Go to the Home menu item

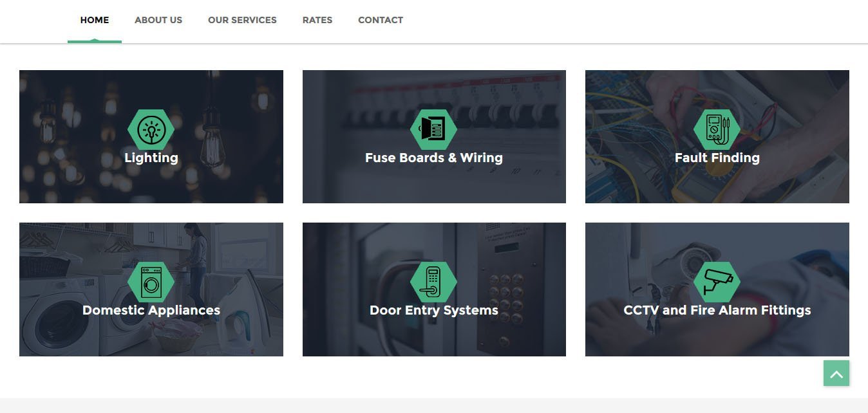coord(95,20)
